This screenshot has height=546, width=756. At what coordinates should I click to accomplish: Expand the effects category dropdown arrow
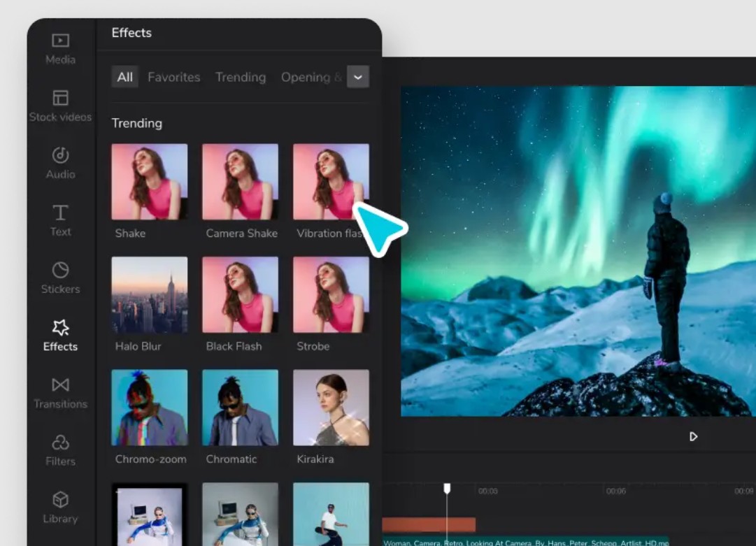(x=358, y=77)
